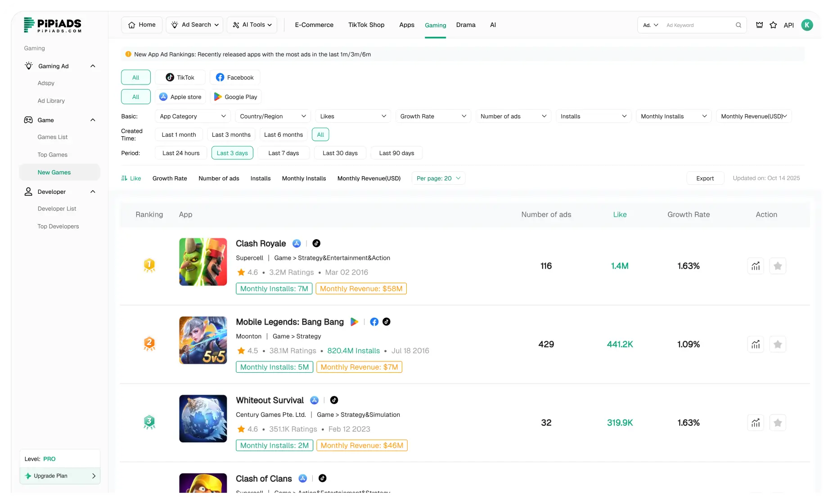Toggle the All created time filter

click(x=320, y=134)
